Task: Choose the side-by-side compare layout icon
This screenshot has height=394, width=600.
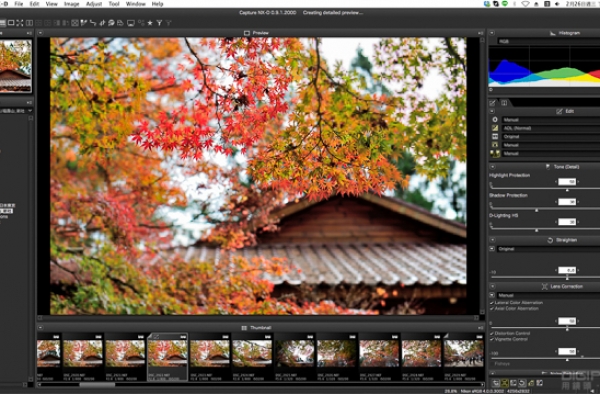Action: (29, 23)
